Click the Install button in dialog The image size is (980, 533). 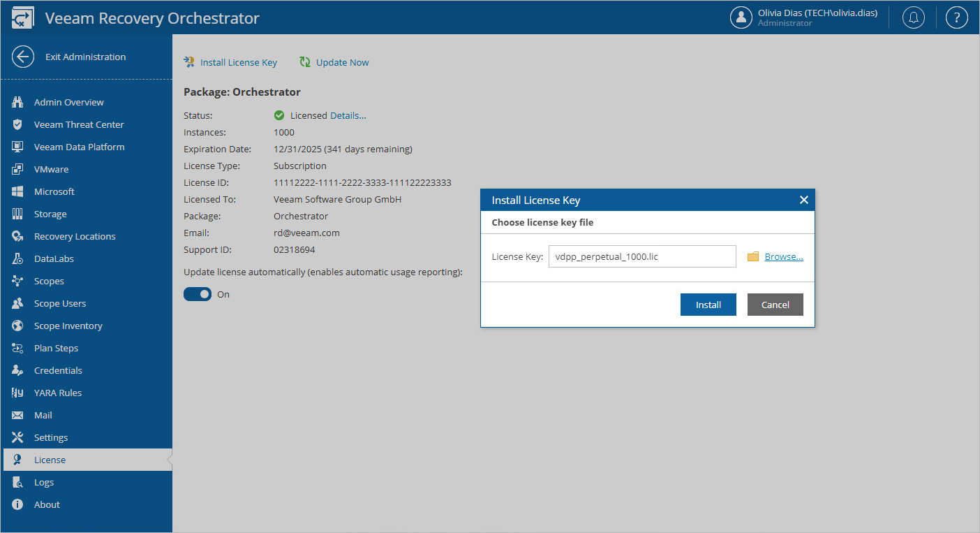coord(708,305)
